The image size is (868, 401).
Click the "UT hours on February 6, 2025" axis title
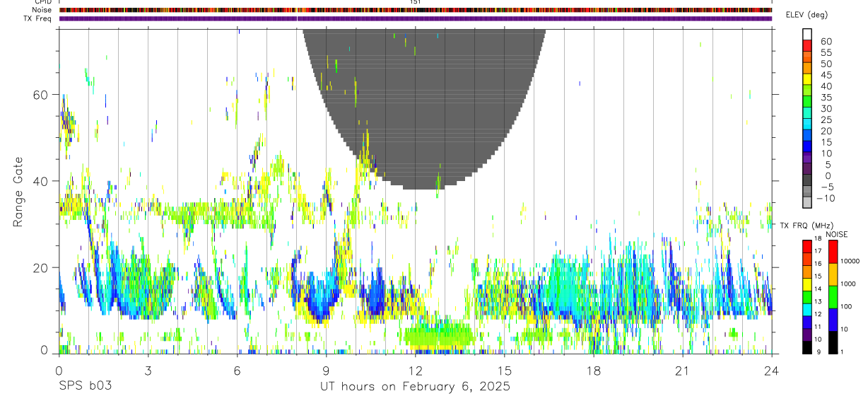pos(415,386)
